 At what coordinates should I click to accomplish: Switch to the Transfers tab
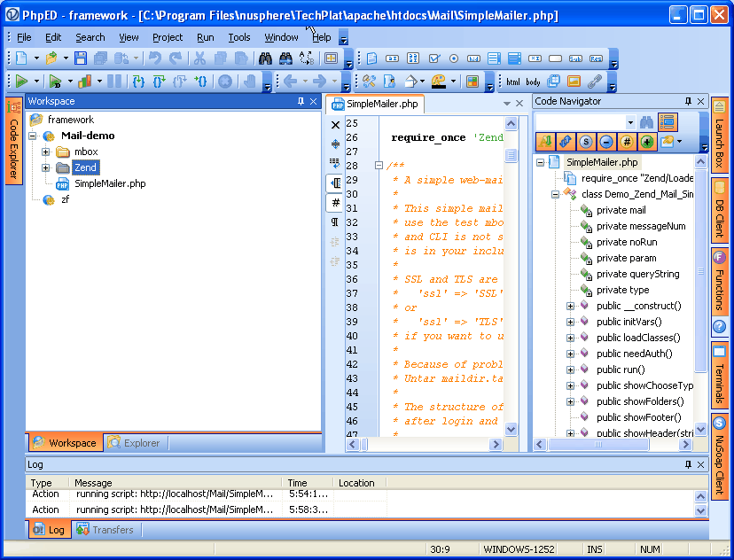(105, 530)
